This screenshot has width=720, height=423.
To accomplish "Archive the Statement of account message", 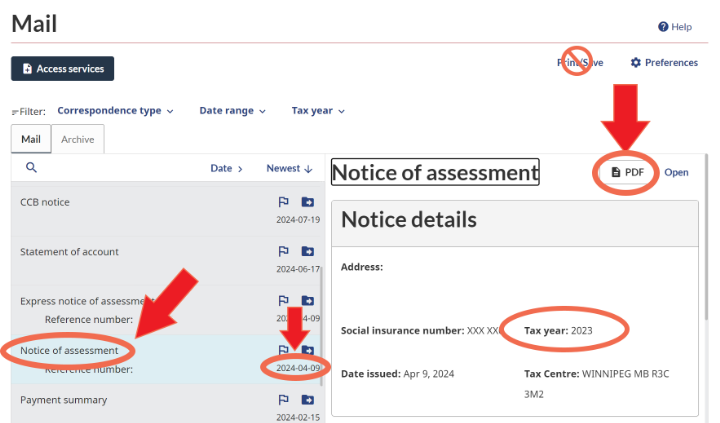I will click(x=307, y=252).
